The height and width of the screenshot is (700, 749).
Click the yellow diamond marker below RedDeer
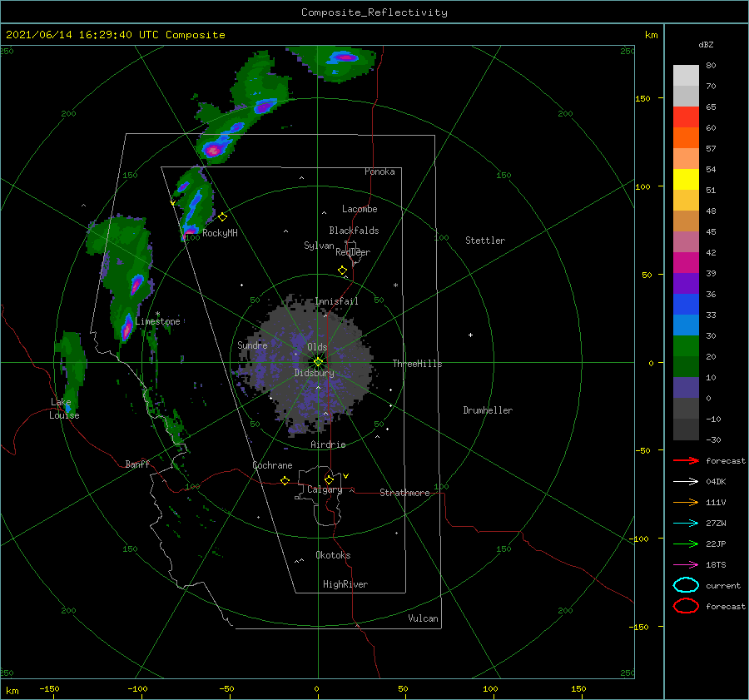click(343, 271)
